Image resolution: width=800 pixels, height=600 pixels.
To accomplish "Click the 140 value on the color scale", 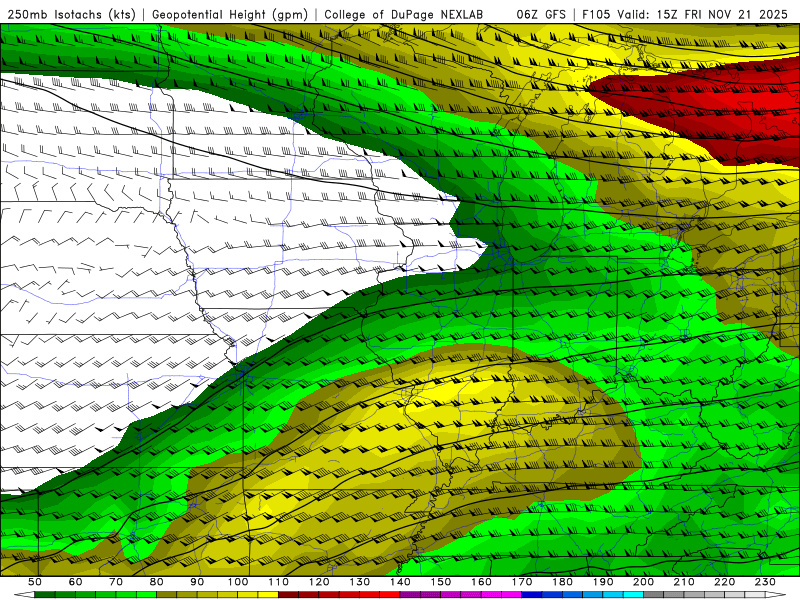I will coord(400,582).
